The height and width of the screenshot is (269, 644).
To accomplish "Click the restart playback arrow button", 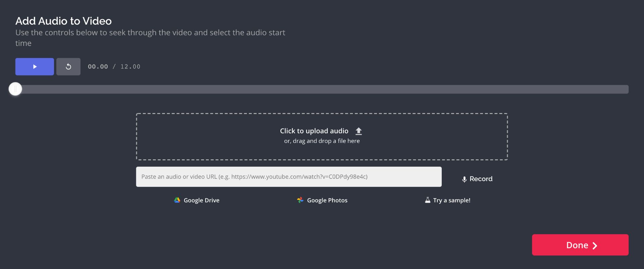I will [68, 67].
